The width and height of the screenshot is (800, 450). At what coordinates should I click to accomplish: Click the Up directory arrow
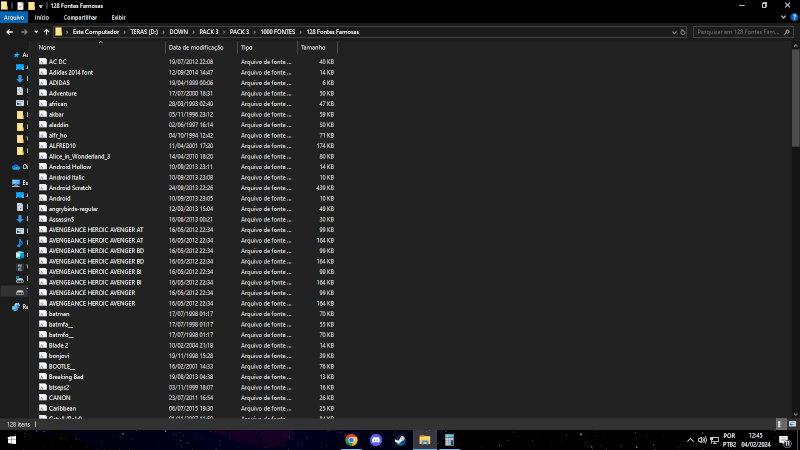point(46,32)
